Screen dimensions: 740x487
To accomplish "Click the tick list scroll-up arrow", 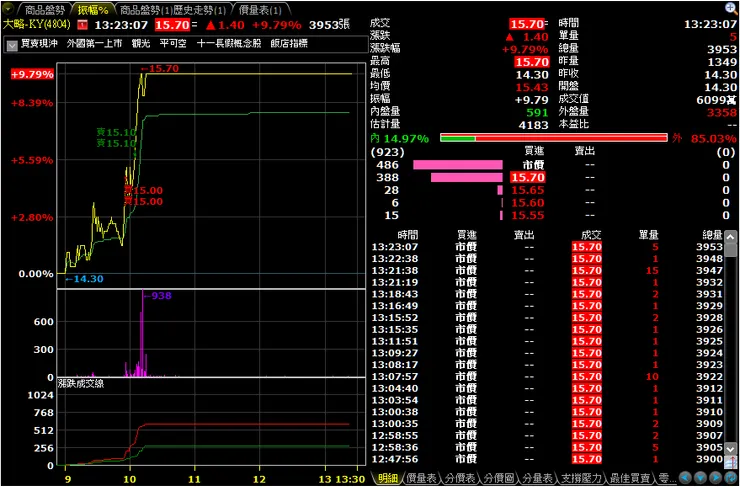I will 731,236.
